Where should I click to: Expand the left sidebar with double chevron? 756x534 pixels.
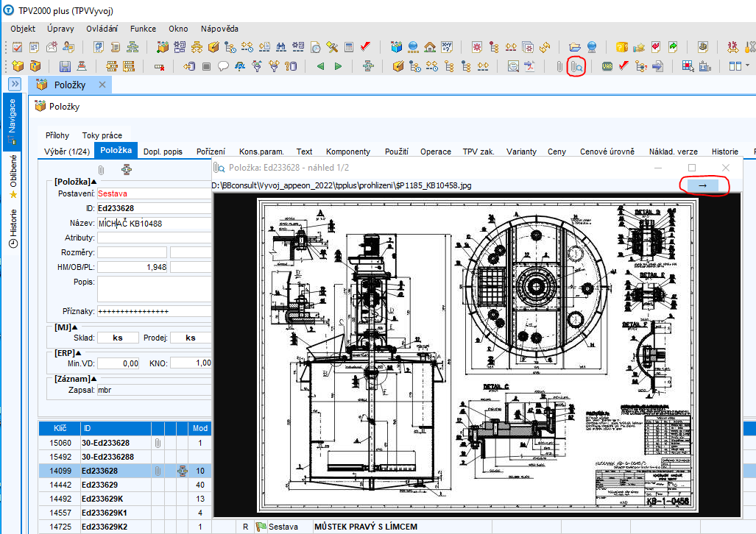pyautogui.click(x=15, y=85)
